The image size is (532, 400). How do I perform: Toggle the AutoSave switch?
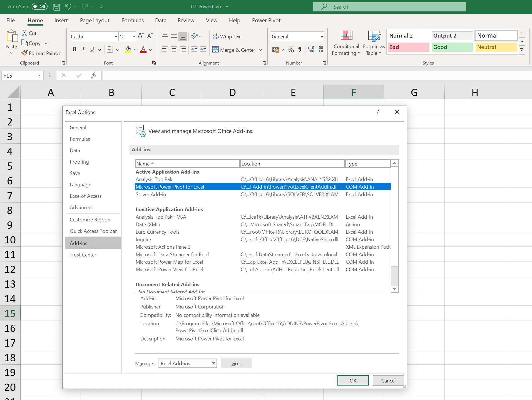(39, 6)
